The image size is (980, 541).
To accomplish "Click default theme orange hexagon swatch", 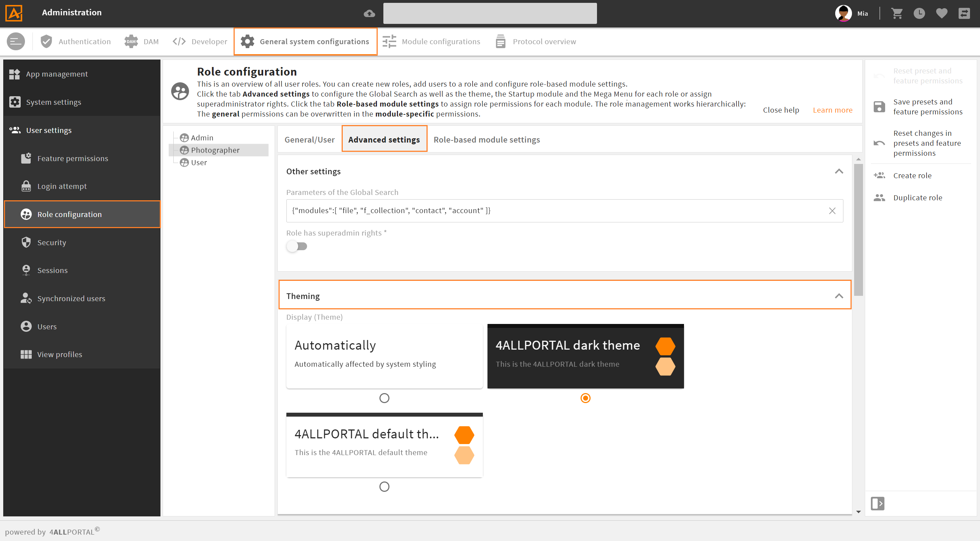I will tap(464, 435).
